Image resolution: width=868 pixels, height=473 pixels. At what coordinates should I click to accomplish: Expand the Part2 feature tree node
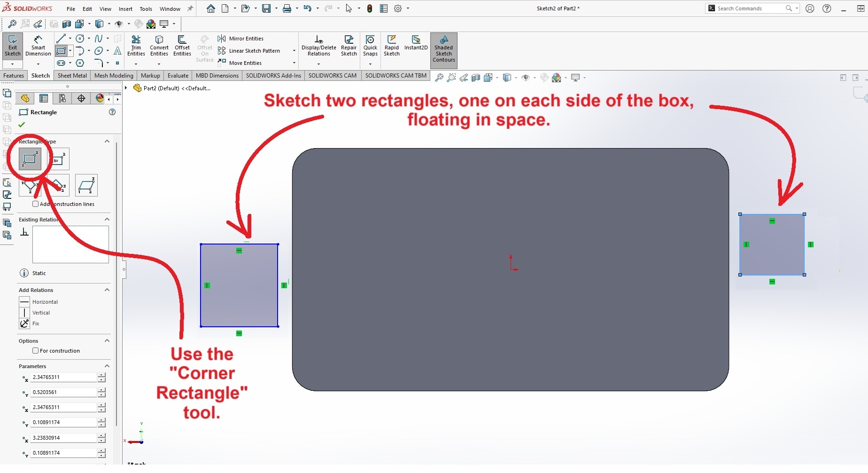coord(126,88)
